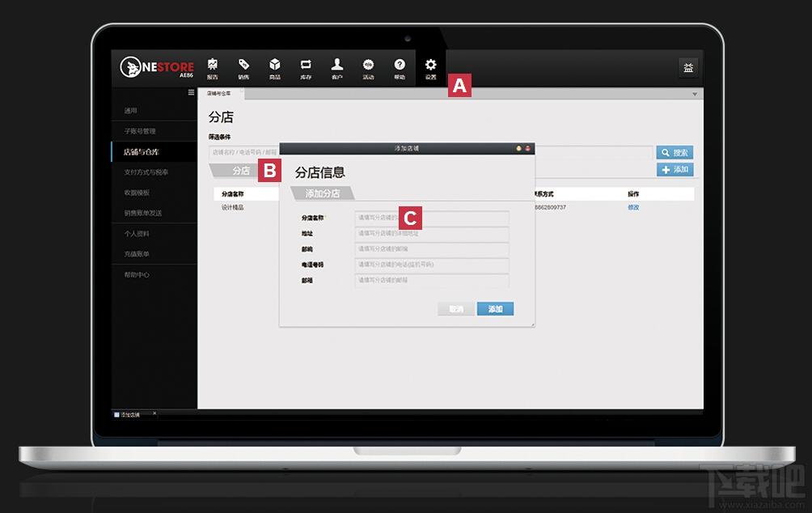Screen dimensions: 812x513
Task: Collapse the sidebar with the hamburger icon
Action: tap(192, 93)
